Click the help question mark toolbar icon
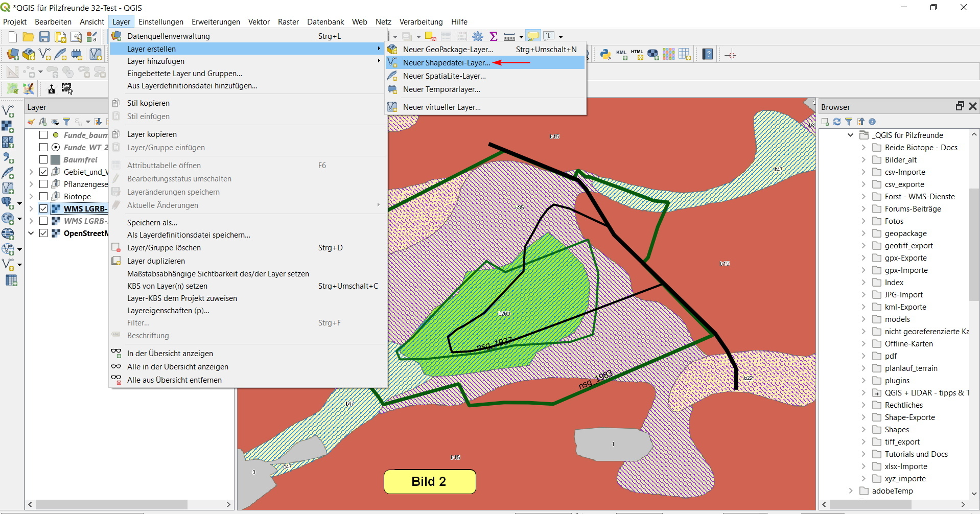 point(708,54)
